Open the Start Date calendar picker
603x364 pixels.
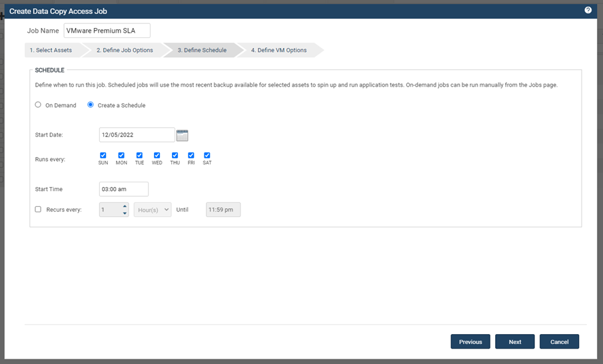pyautogui.click(x=183, y=135)
